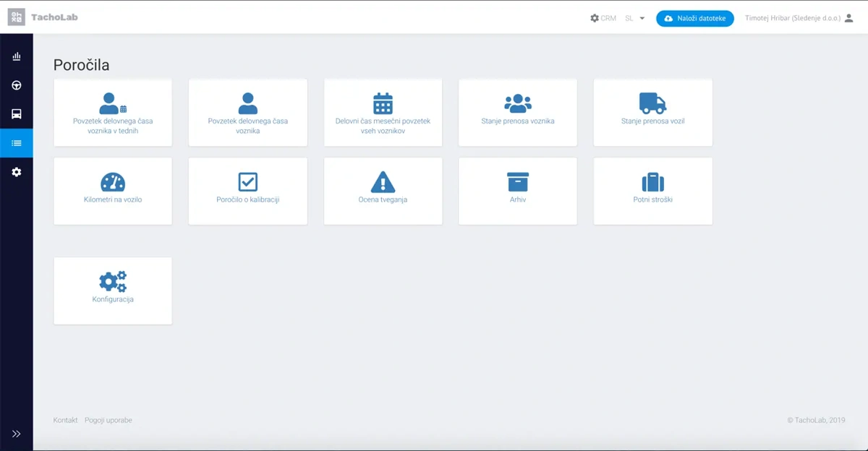Open Kilometri na vozilo report
The image size is (868, 451).
point(113,199)
